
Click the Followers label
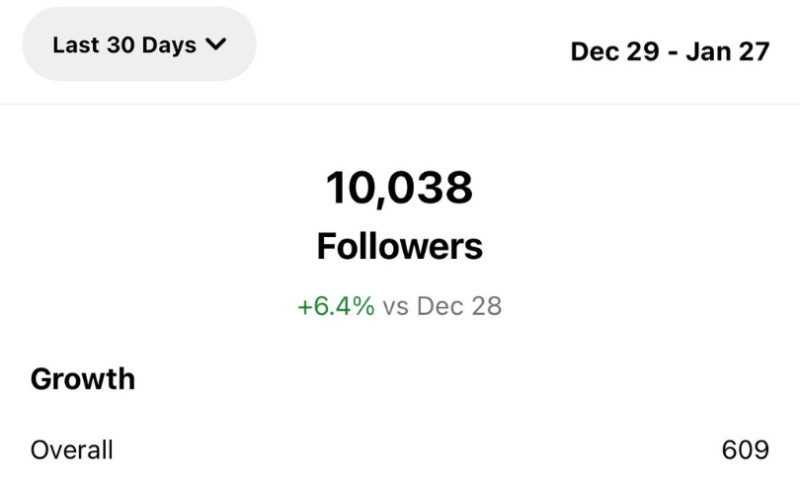pyautogui.click(x=399, y=246)
